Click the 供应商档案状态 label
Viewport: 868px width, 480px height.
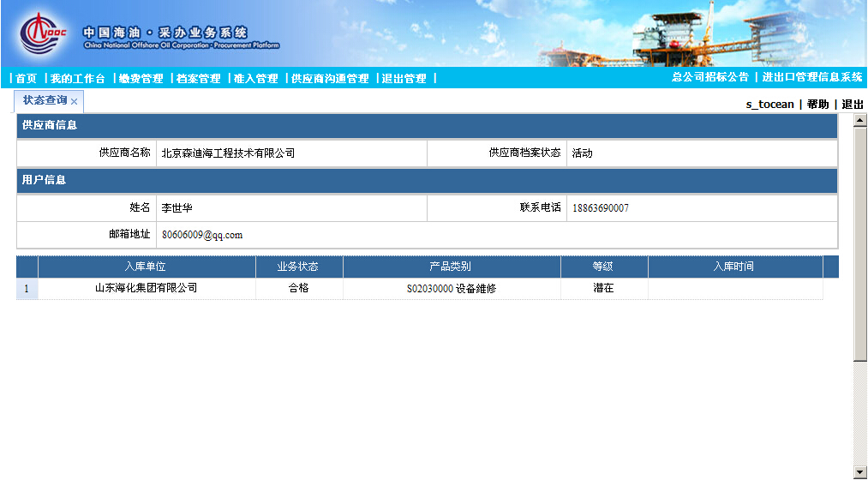(x=524, y=153)
